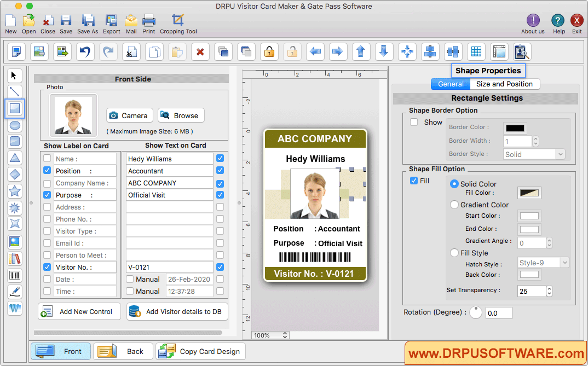The width and height of the screenshot is (588, 366).
Task: Select the Fill Style radio button
Action: 454,253
